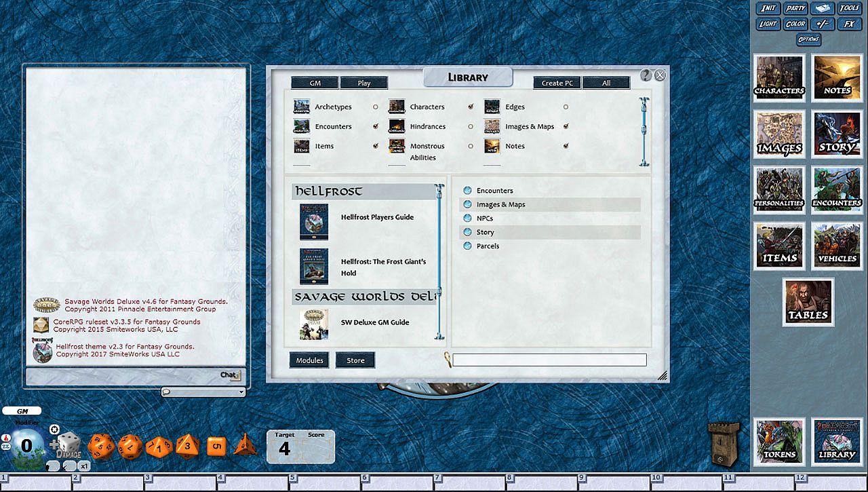Click the Archetypes category icon in Library
The image size is (868, 492).
coord(302,107)
